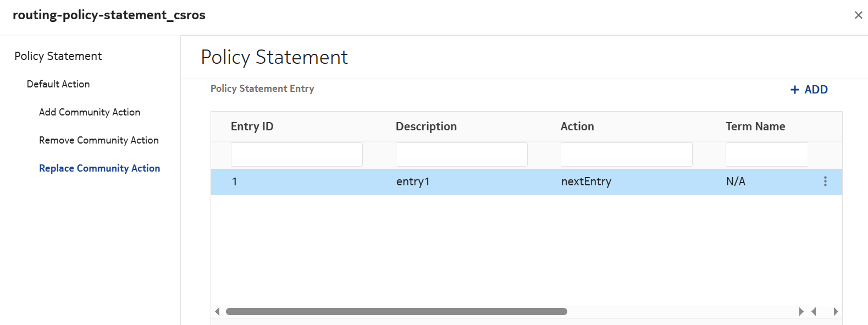The width and height of the screenshot is (868, 325).
Task: Click the nextEntry action cell
Action: [x=586, y=182]
